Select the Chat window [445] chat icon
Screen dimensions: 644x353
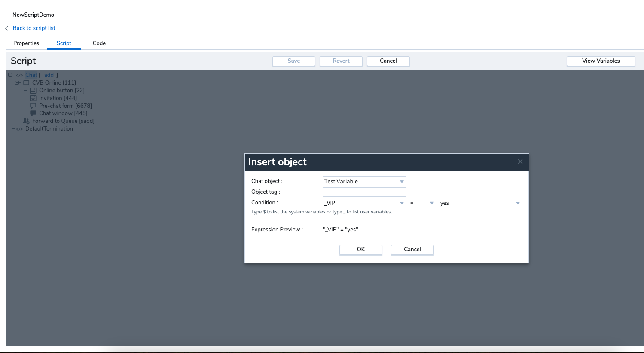[33, 113]
